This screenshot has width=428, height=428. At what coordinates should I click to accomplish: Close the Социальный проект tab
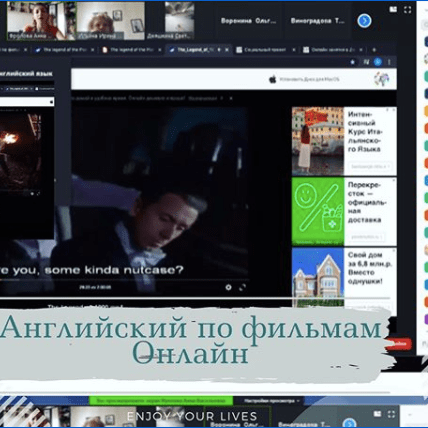(x=294, y=50)
